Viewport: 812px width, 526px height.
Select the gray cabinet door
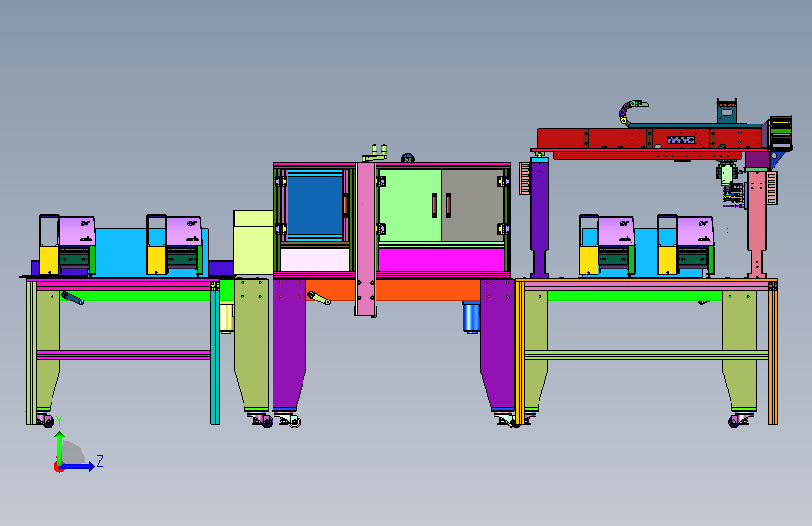pyautogui.click(x=472, y=205)
